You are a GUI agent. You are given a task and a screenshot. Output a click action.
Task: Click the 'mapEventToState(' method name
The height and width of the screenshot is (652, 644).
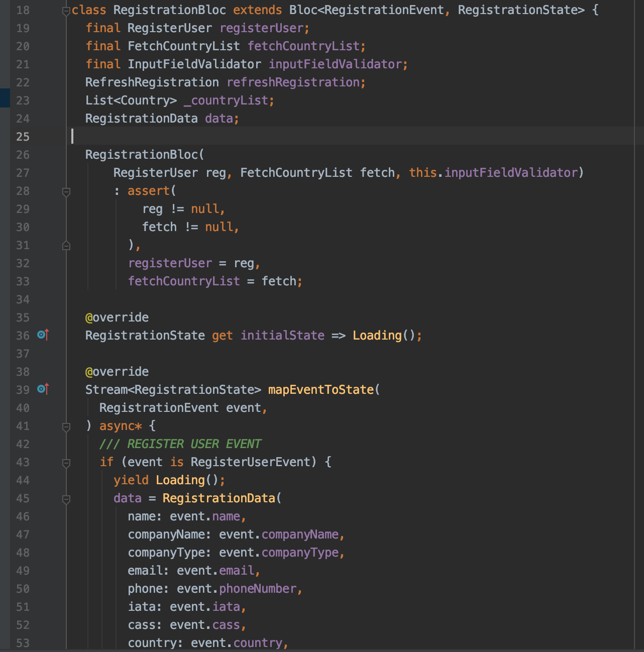pos(324,390)
